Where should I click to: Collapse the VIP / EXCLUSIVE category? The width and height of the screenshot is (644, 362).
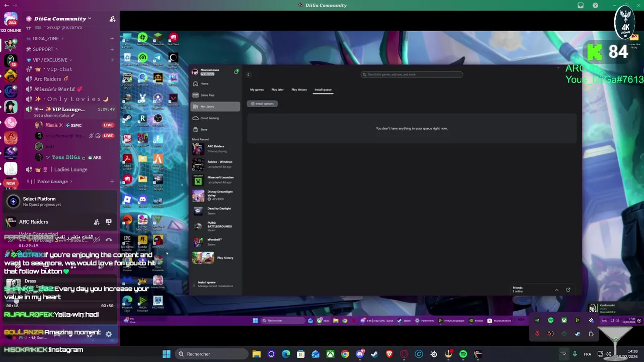point(50,60)
